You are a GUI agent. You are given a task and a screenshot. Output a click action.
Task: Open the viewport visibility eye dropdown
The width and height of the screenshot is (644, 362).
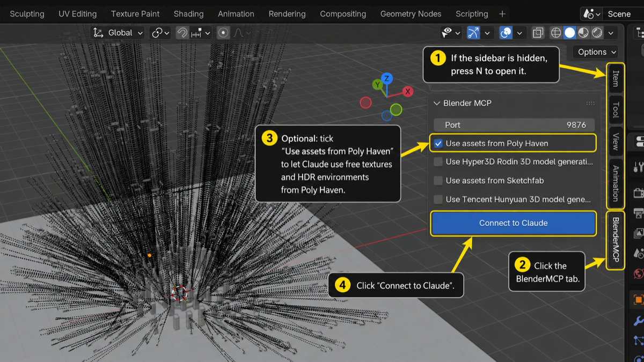[451, 33]
